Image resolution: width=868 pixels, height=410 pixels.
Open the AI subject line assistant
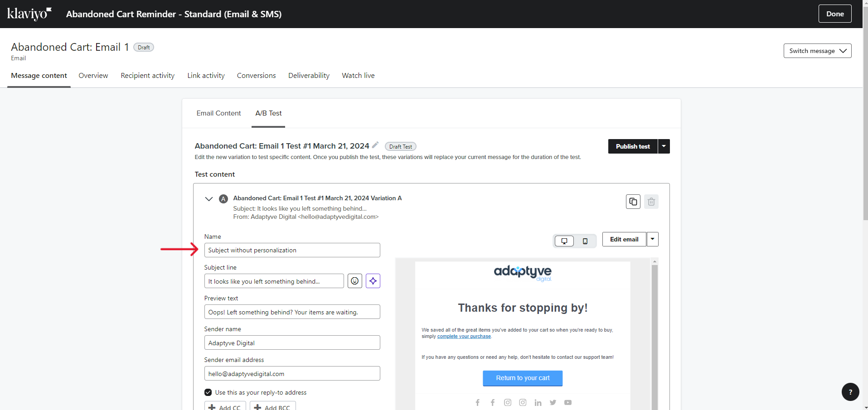coord(373,281)
